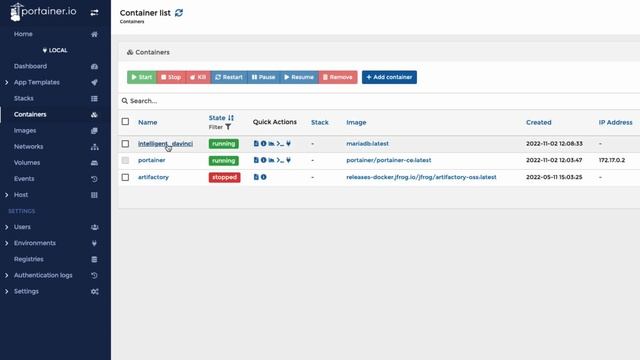
Task: Open the artifactory container link
Action: pos(153,177)
